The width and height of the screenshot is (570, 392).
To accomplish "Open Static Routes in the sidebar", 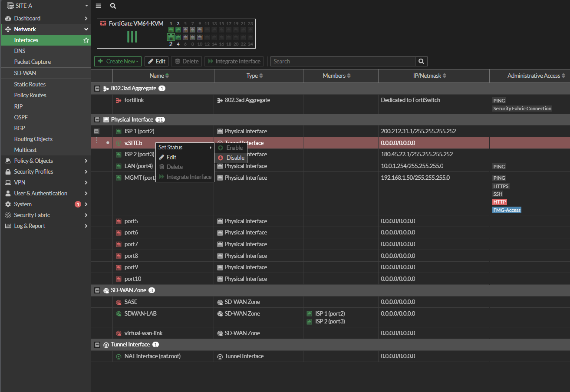I will pyautogui.click(x=30, y=84).
